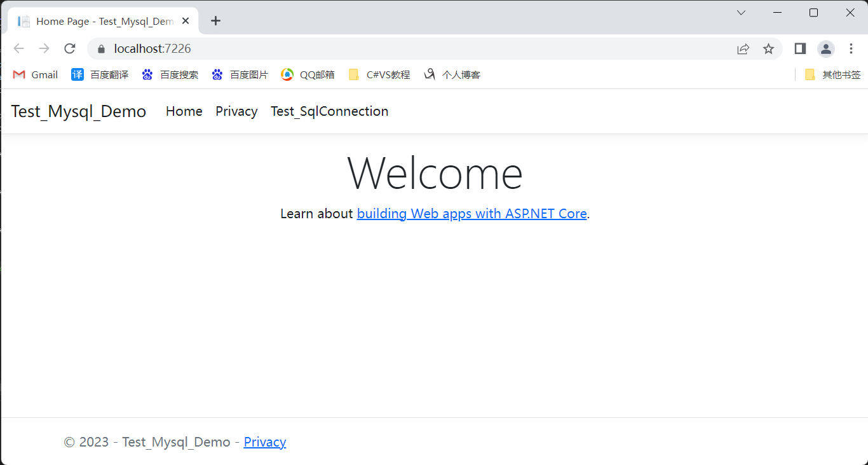
Task: Click the browser back arrow
Action: click(x=18, y=49)
